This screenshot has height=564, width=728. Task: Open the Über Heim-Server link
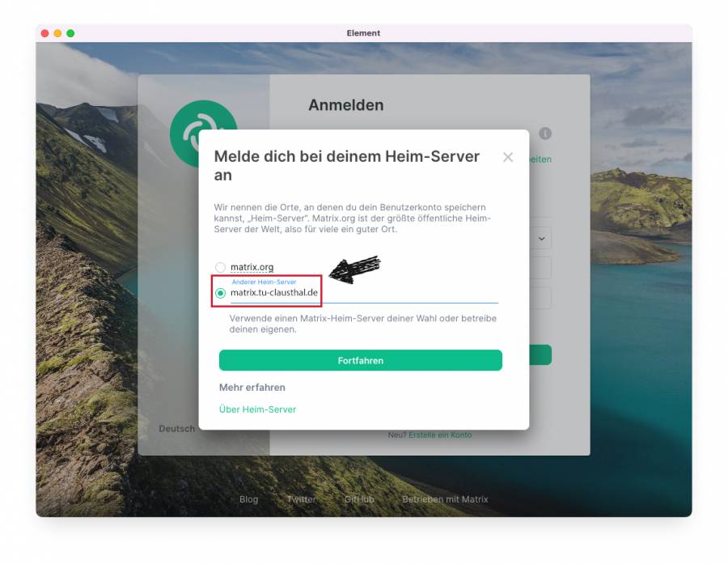[257, 409]
